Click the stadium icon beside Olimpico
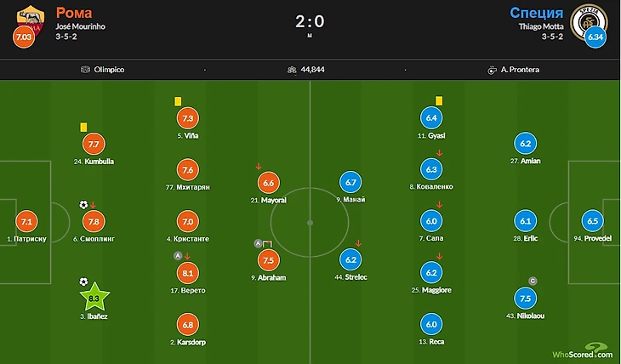This screenshot has width=621, height=364. click(86, 71)
